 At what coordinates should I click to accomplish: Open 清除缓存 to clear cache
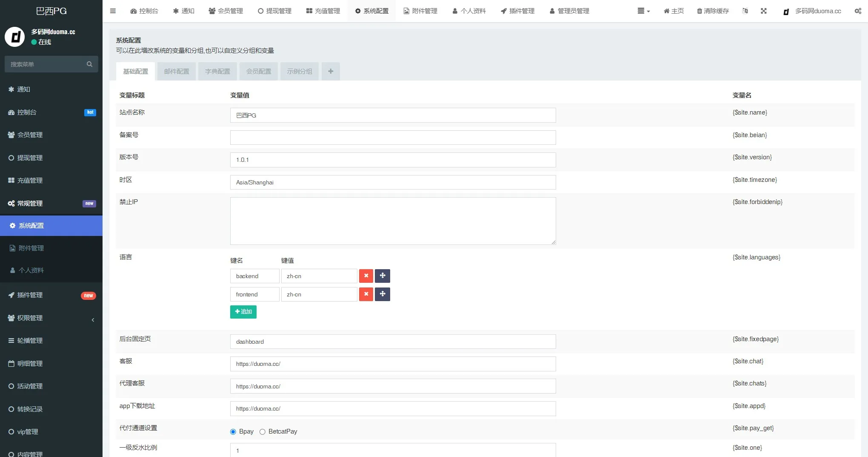(x=712, y=11)
